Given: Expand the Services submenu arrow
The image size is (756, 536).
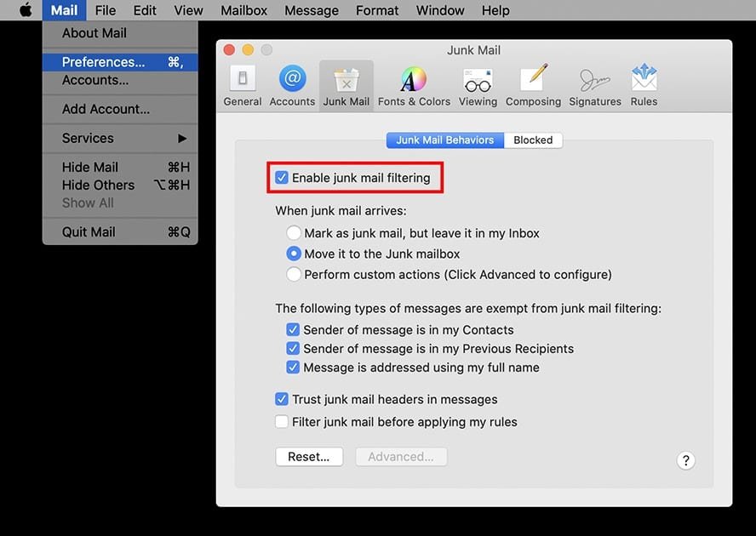Looking at the screenshot, I should pos(182,139).
